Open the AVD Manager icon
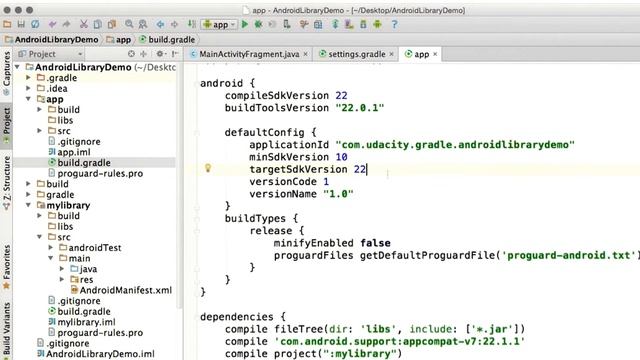 click(349, 24)
